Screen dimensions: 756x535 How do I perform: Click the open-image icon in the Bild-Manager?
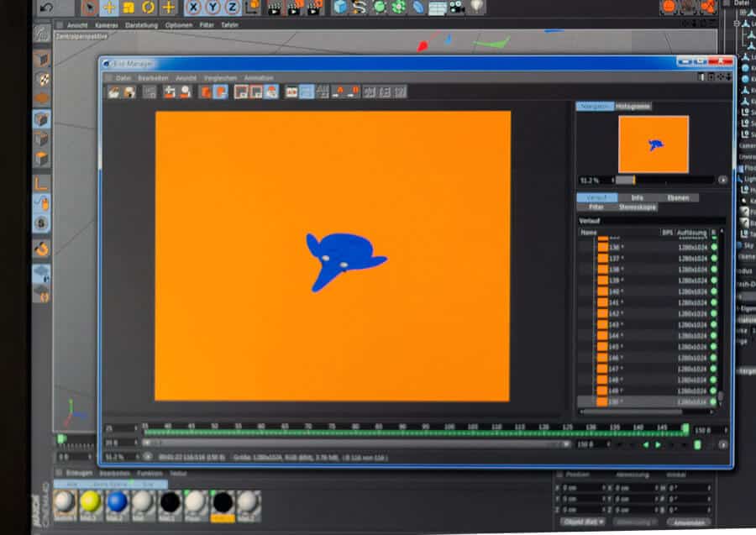pyautogui.click(x=114, y=92)
